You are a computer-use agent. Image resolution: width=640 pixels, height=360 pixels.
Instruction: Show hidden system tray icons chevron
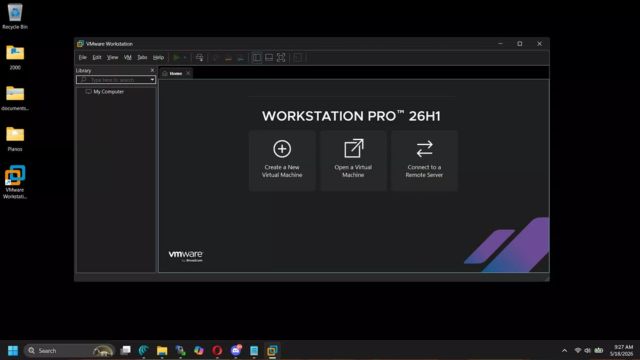[x=564, y=351]
